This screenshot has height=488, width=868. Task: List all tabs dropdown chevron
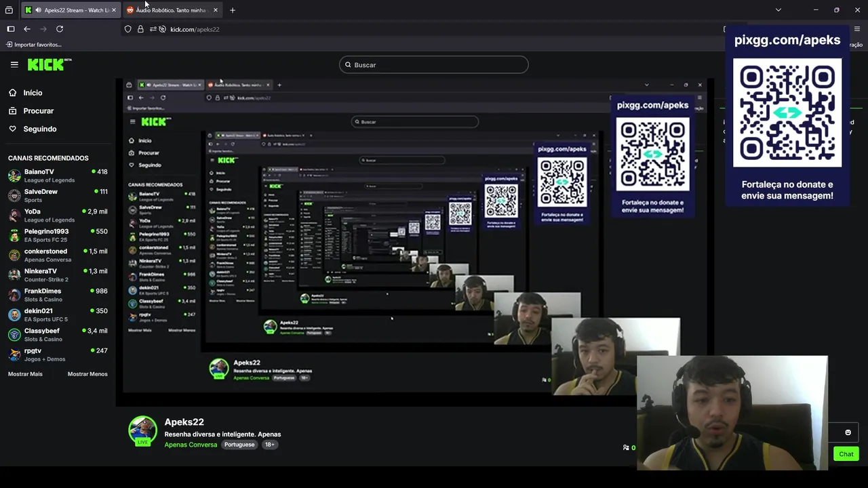coord(778,10)
